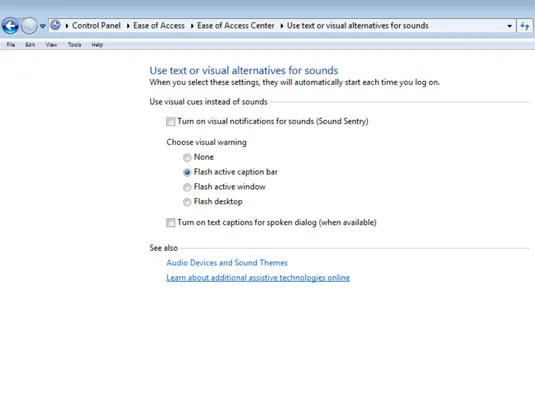Screen dimensions: 535x400
Task: Choose the Flash desktop option
Action: coord(187,202)
